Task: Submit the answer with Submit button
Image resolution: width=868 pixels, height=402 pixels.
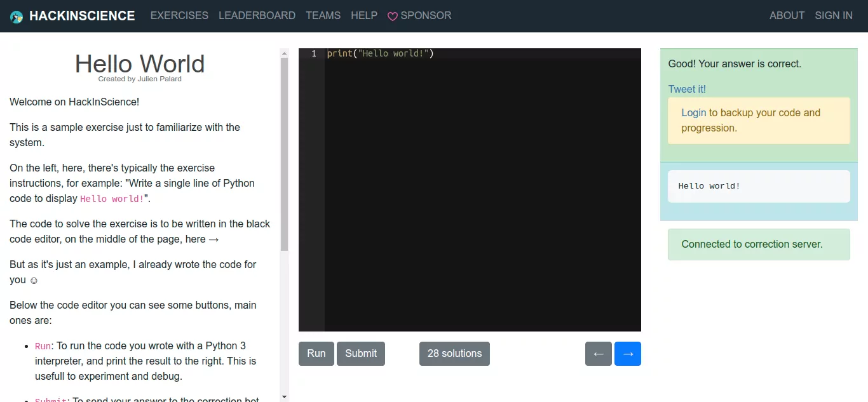Action: click(361, 354)
